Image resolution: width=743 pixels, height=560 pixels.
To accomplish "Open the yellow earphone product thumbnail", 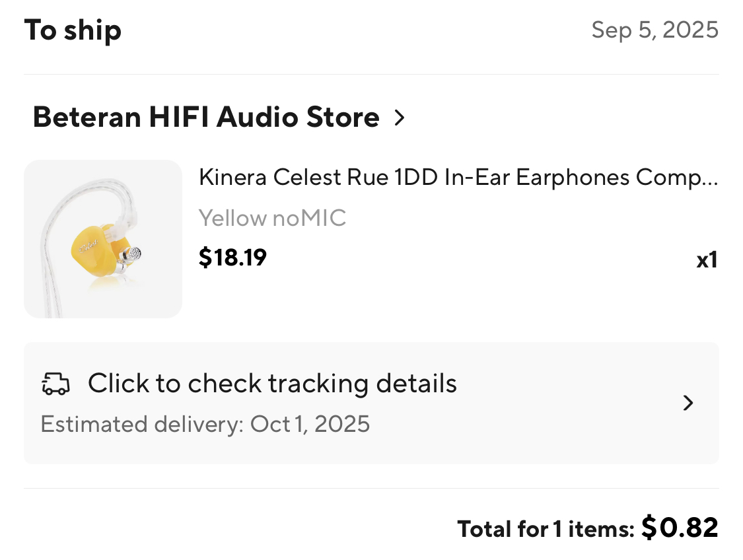I will point(103,239).
